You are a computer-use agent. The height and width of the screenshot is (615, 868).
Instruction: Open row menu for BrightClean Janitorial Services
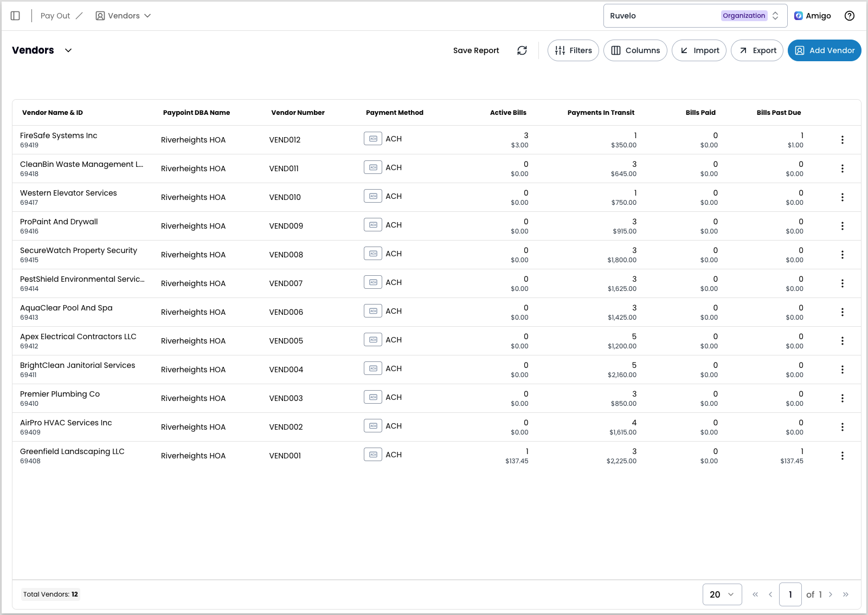[843, 370]
